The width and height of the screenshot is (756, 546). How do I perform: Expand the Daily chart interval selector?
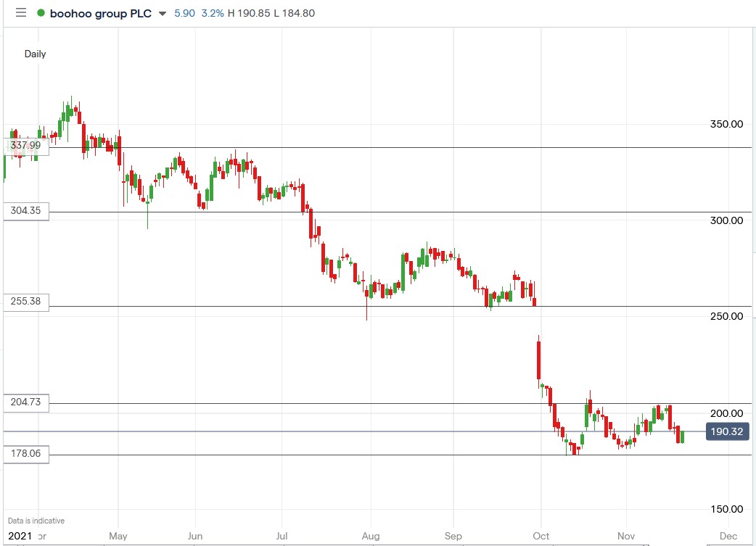tap(36, 54)
